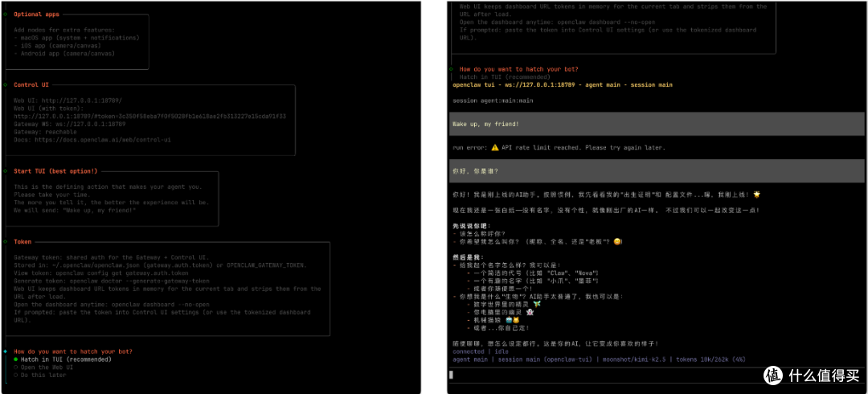Viewport: 868px width, 394px height.
Task: Click the "你好，你是谁？" gray message bar
Action: (x=657, y=170)
